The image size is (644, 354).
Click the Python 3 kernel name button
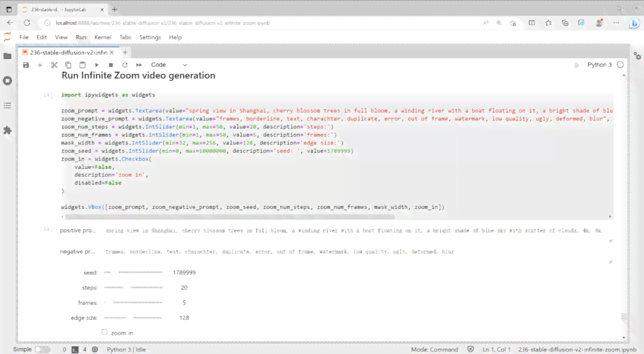click(x=599, y=65)
